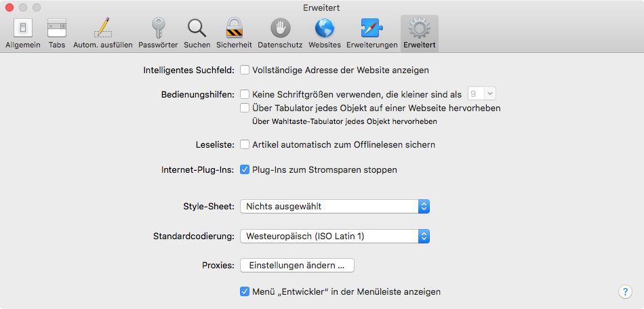Enable Über Tabulator jedes Objekt hervorheben
Screen dimensions: 644x309
click(x=245, y=108)
